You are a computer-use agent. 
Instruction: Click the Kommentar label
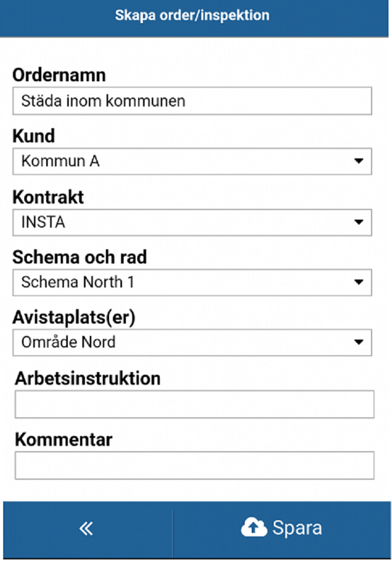coord(63,440)
